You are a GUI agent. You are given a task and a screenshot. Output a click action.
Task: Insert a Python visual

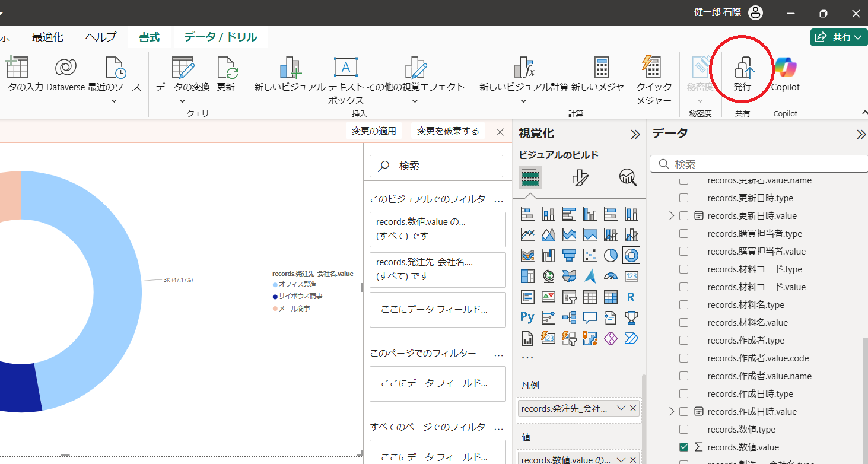pos(527,317)
